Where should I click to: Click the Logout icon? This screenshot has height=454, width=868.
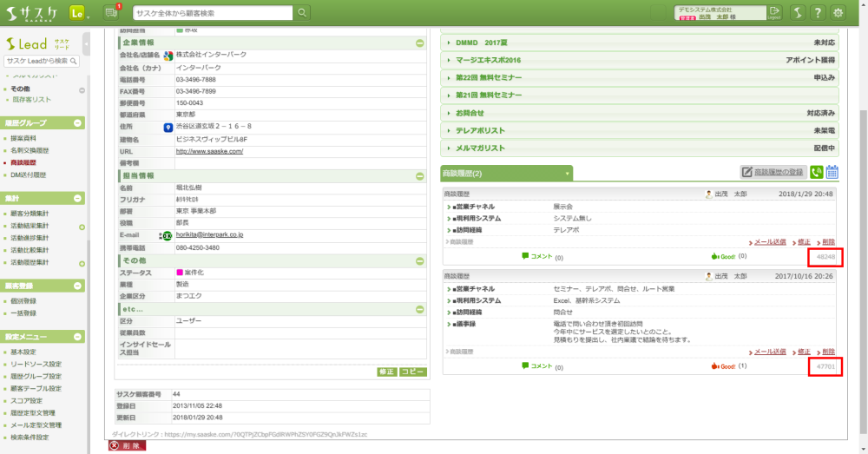coord(774,12)
